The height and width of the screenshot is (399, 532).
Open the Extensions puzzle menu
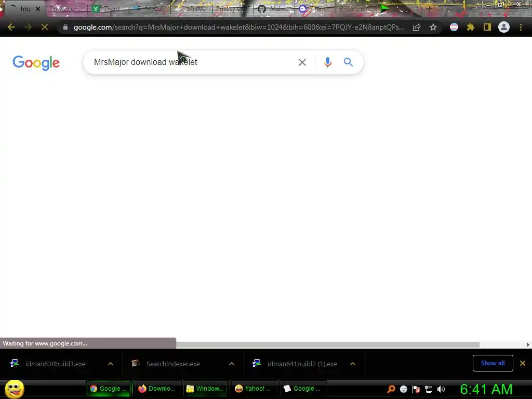(x=471, y=27)
